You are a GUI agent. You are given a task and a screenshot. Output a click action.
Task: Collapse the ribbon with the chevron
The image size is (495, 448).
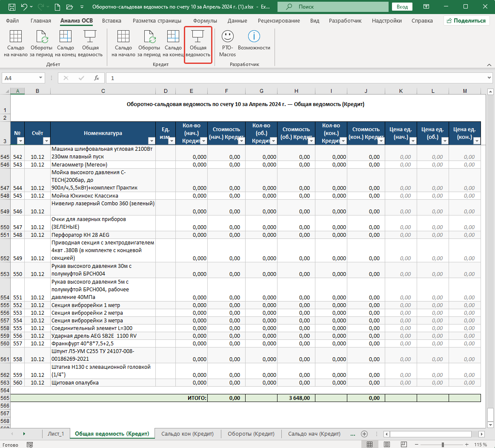(x=489, y=65)
